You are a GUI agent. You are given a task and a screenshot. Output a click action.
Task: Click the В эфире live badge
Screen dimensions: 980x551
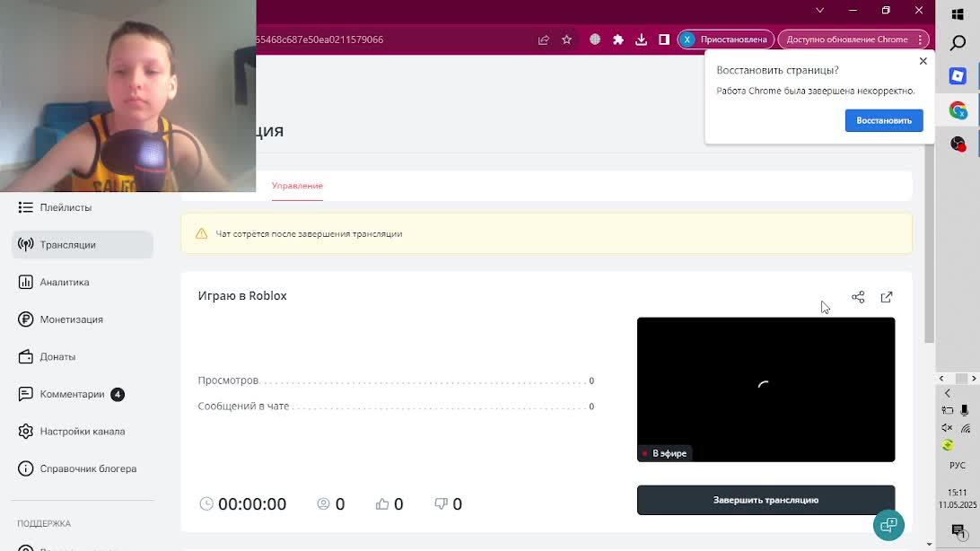click(x=664, y=453)
